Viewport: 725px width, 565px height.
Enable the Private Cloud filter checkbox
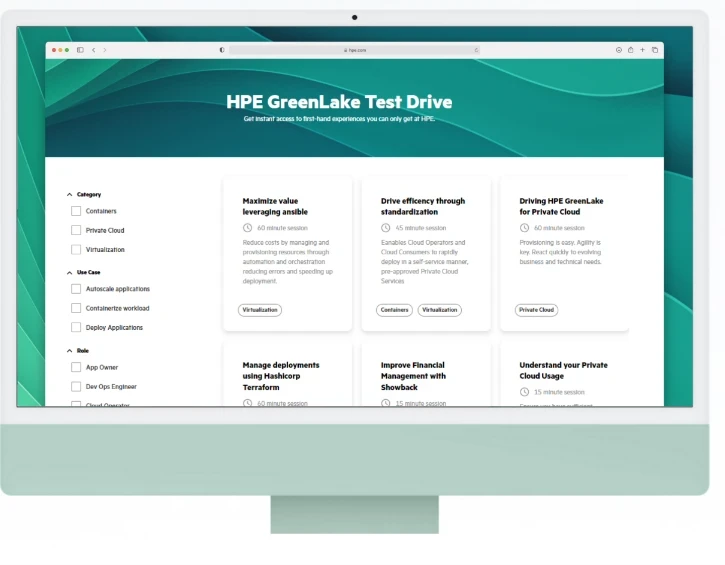pyautogui.click(x=76, y=230)
